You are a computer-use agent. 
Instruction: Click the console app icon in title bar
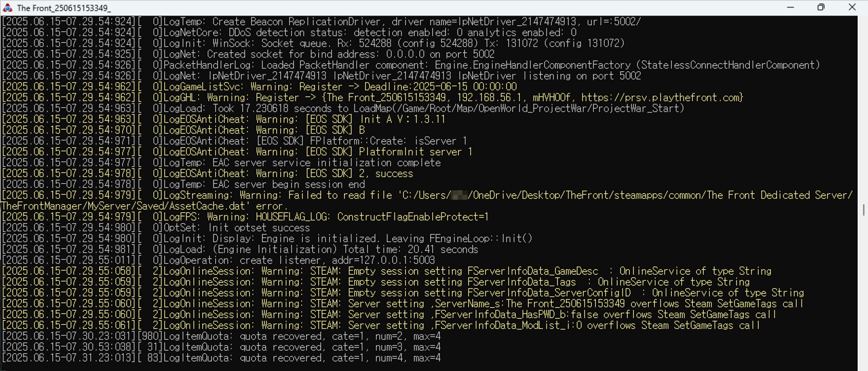pos(7,7)
